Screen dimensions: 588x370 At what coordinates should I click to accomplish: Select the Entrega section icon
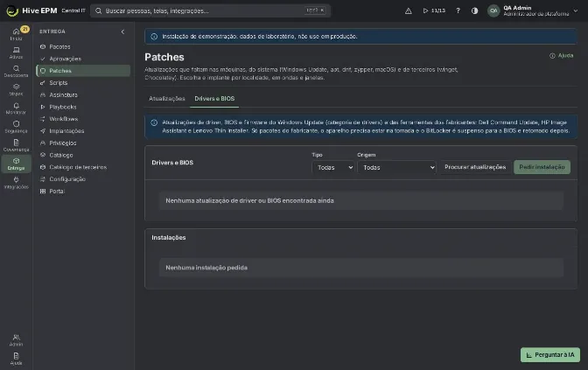[16, 164]
